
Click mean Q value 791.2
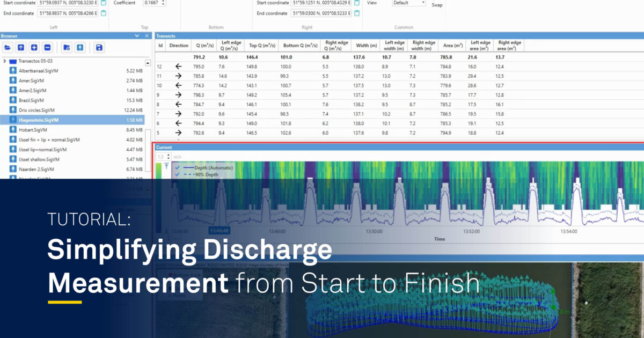click(x=199, y=57)
